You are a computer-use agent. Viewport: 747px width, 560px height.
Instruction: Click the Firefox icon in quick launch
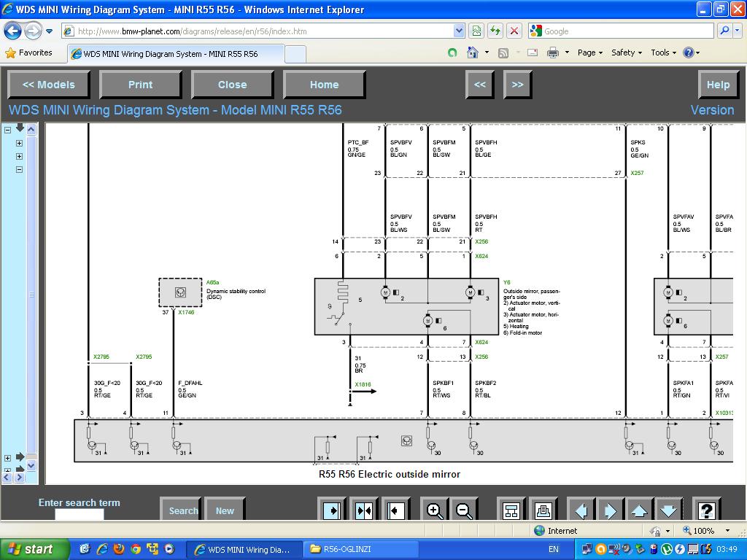pyautogui.click(x=119, y=549)
